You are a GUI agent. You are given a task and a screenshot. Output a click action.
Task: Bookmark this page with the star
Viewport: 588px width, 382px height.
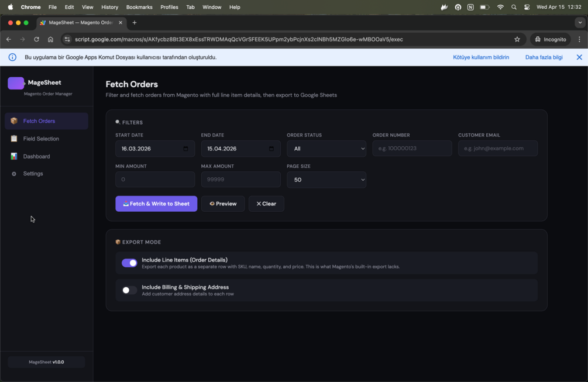(x=517, y=39)
